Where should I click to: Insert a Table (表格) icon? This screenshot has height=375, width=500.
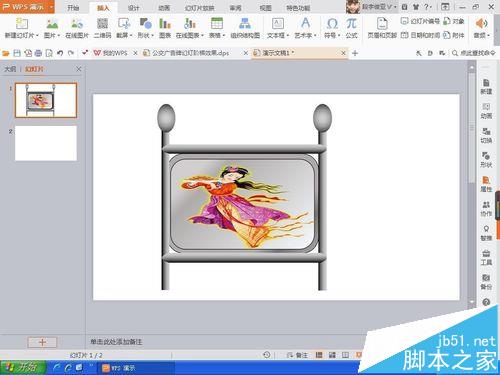point(217,24)
